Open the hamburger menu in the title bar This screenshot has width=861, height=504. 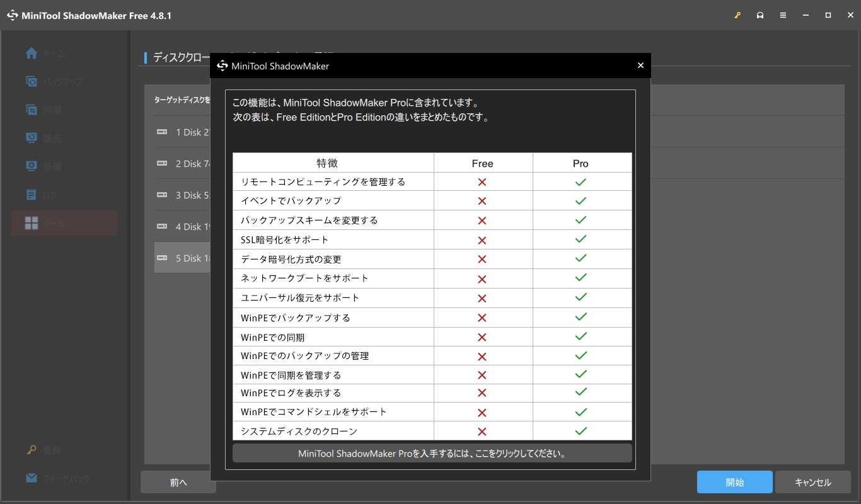(783, 15)
